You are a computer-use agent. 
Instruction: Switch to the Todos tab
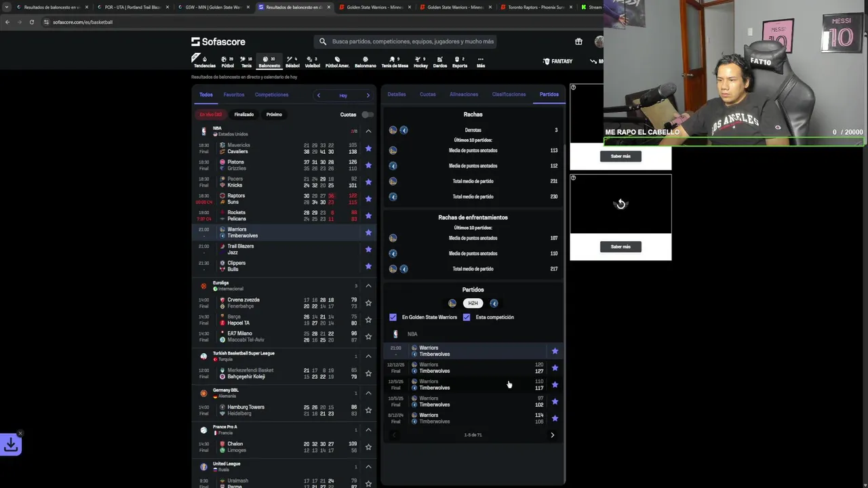tap(206, 95)
